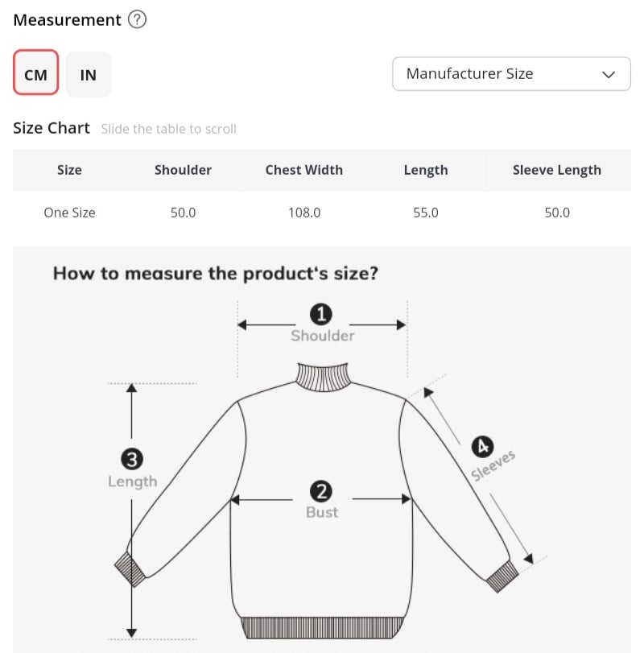Click the dropdown chevron arrow
This screenshot has width=644, height=653.
pyautogui.click(x=609, y=75)
